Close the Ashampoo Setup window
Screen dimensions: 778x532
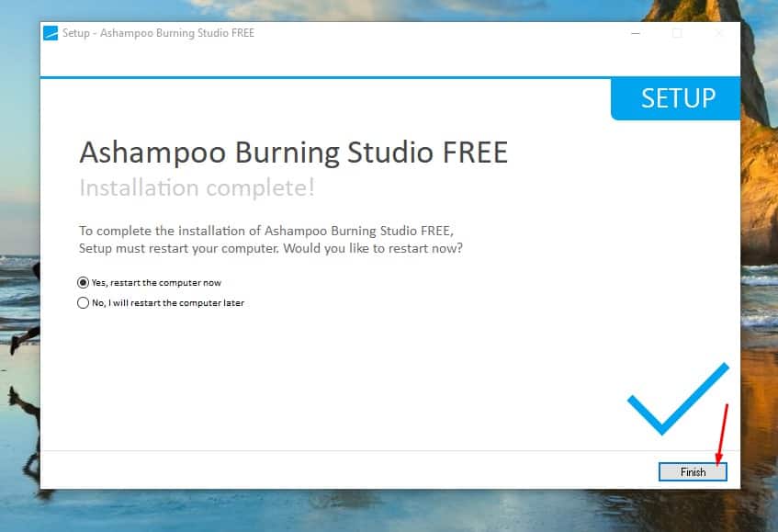point(719,34)
